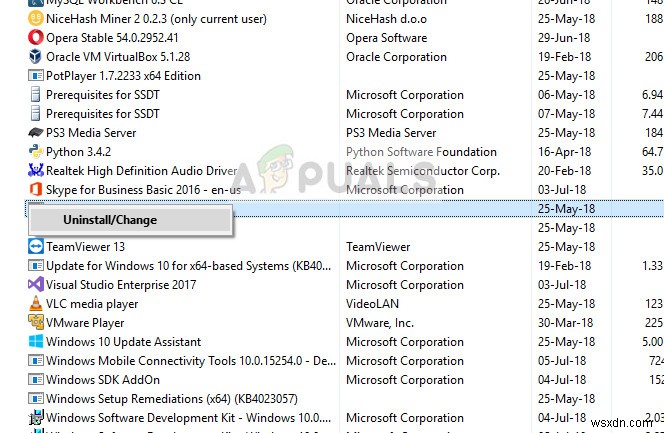Select the TeamViewer 13 program name
This screenshot has width=664, height=433.
[86, 247]
